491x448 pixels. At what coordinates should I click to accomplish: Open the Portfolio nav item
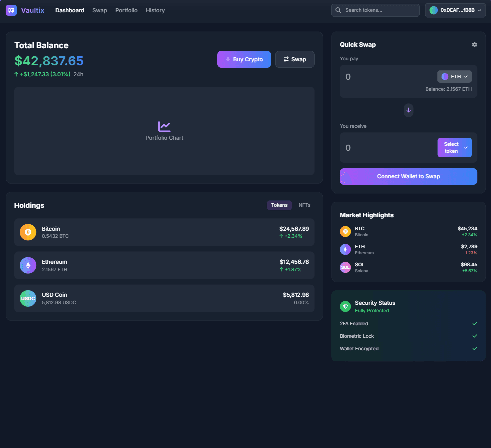coord(126,10)
